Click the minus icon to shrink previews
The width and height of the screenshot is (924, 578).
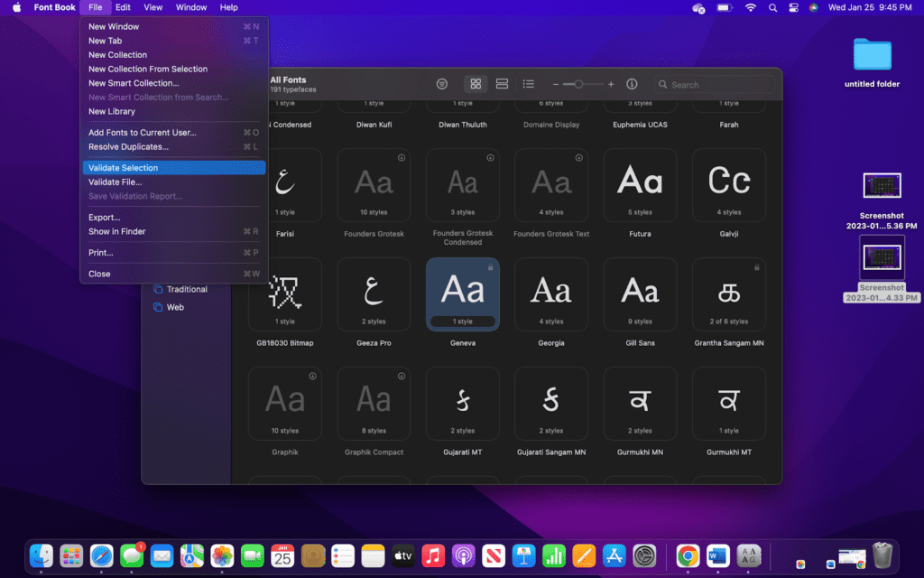(x=556, y=84)
